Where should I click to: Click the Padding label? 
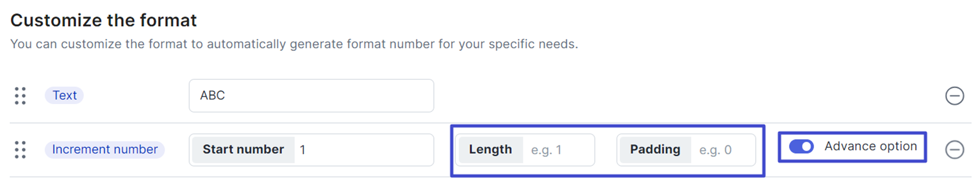point(655,150)
